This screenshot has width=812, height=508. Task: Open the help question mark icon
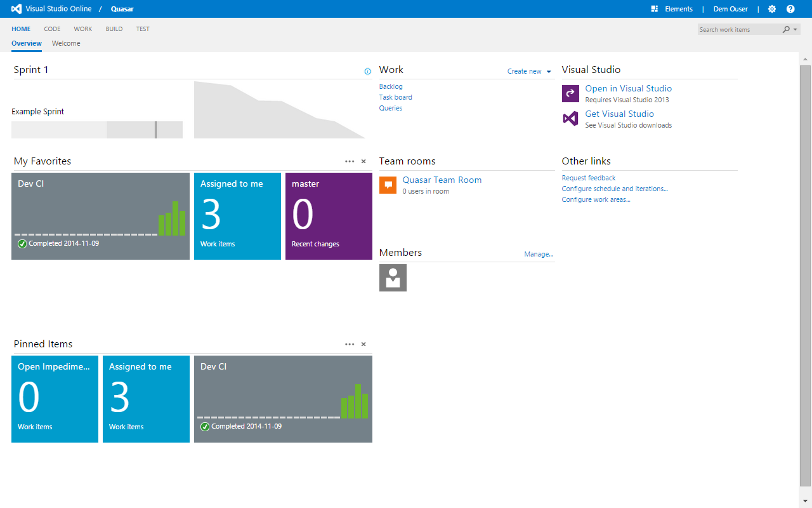point(790,9)
